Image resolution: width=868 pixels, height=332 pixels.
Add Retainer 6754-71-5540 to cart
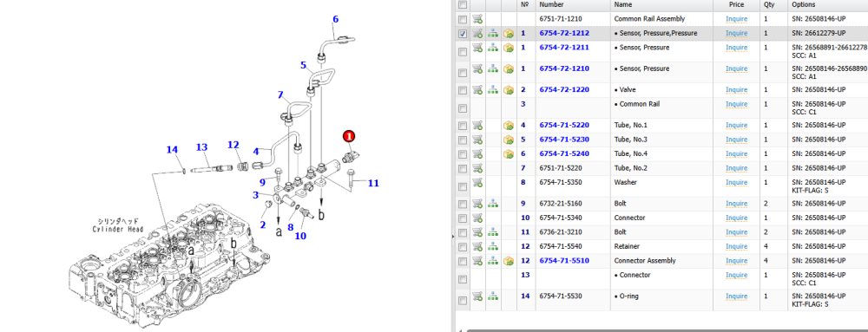tap(477, 246)
